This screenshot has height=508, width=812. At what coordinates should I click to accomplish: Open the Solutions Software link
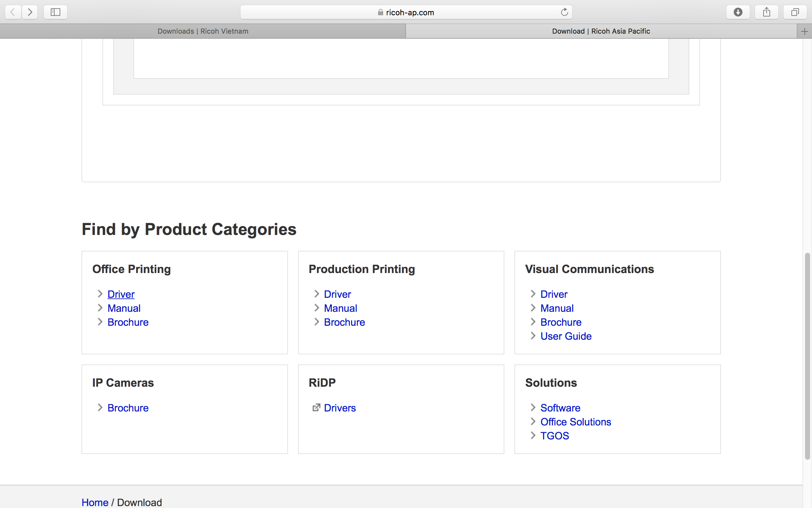pyautogui.click(x=560, y=408)
